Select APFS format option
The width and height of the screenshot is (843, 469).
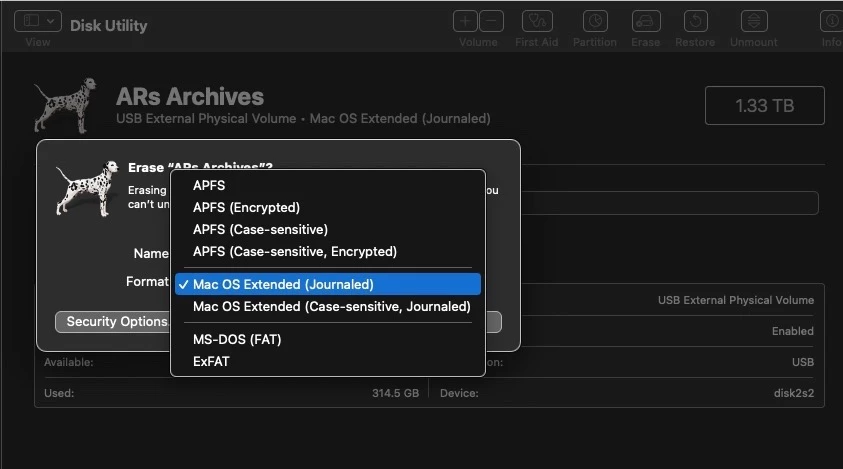327,185
